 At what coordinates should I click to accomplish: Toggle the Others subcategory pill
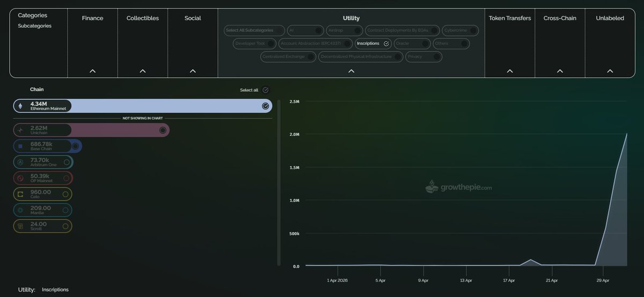451,43
